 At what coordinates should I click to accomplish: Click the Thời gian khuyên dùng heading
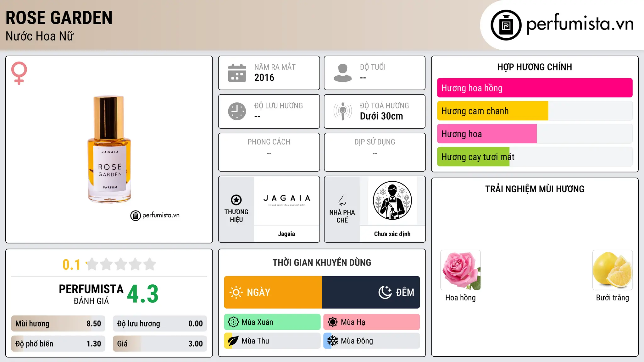[322, 262]
